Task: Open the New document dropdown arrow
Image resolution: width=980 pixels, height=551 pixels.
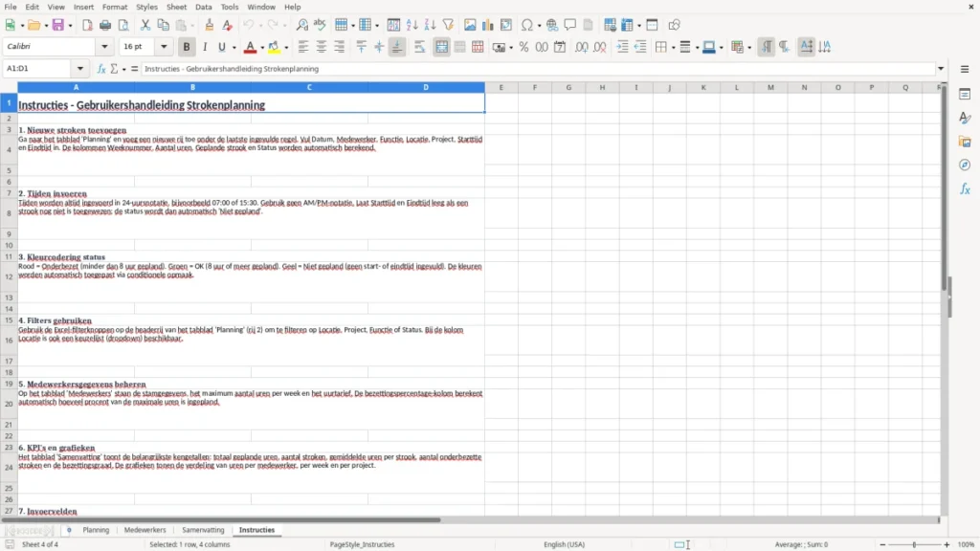Action: pyautogui.click(x=22, y=26)
